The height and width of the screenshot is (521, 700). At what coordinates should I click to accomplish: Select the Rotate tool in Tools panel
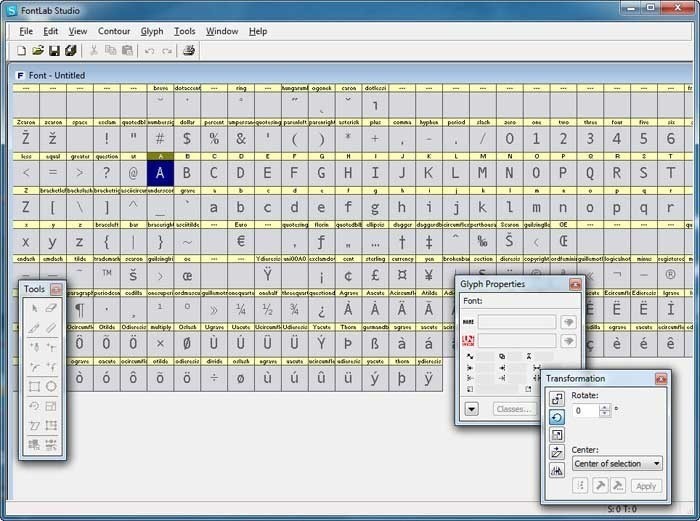[x=34, y=406]
